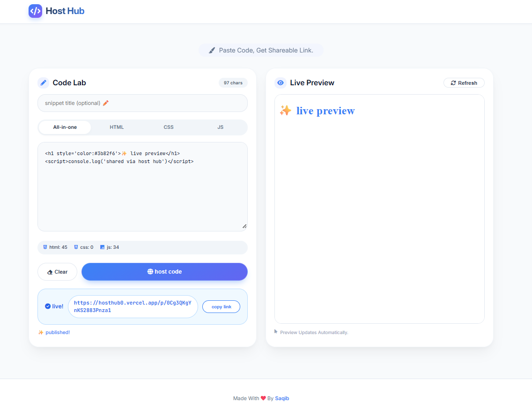
Task: Click the Live Preview heading
Action: (312, 82)
